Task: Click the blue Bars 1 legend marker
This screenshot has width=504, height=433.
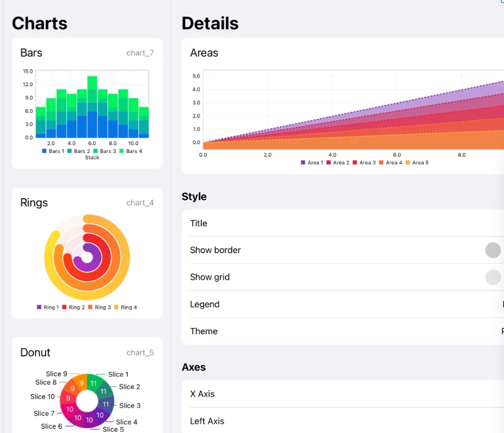Action: coord(44,151)
